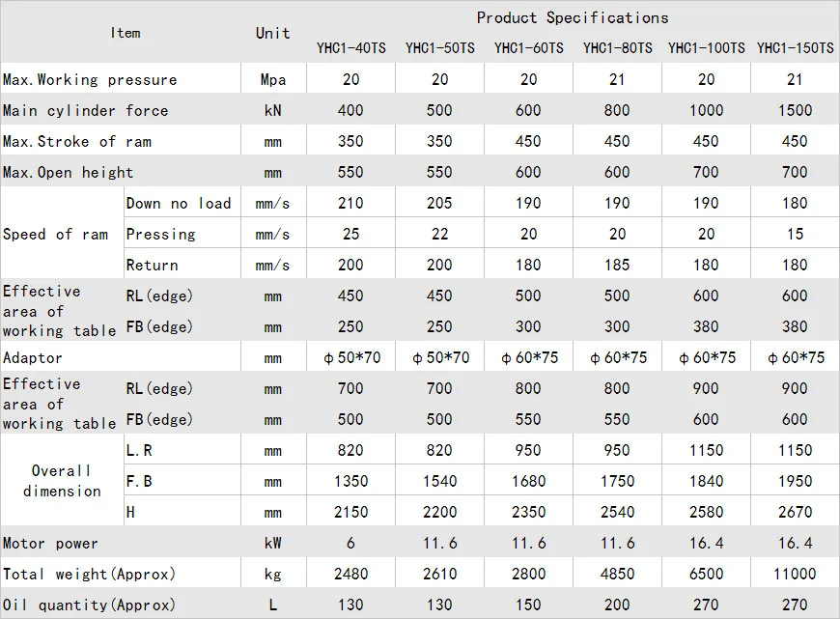Image resolution: width=840 pixels, height=619 pixels.
Task: Select the 2150 height dimension value
Action: 350,513
